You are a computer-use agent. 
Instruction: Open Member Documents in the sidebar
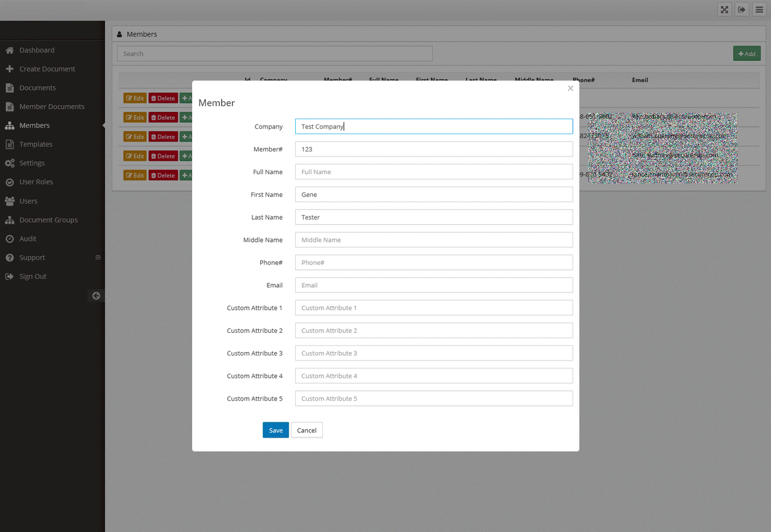tap(52, 107)
